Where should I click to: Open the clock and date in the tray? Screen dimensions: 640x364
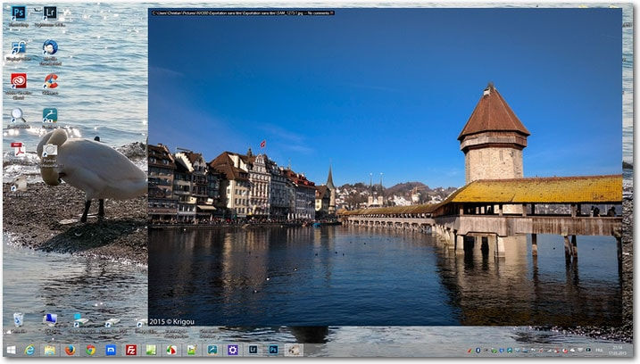[617, 350]
